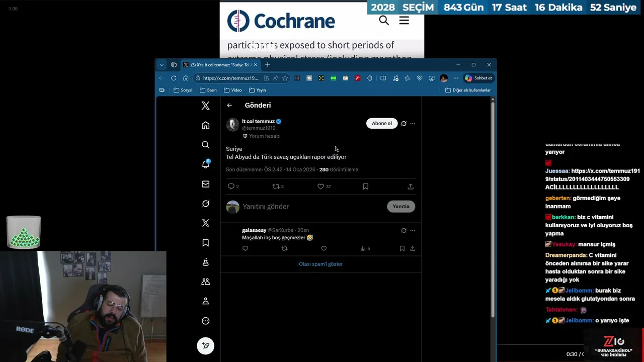Show spam via Olası spam'i göster

(320, 264)
